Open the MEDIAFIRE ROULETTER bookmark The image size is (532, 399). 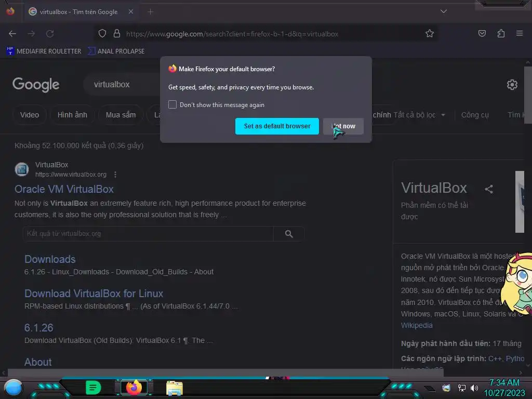tap(44, 51)
